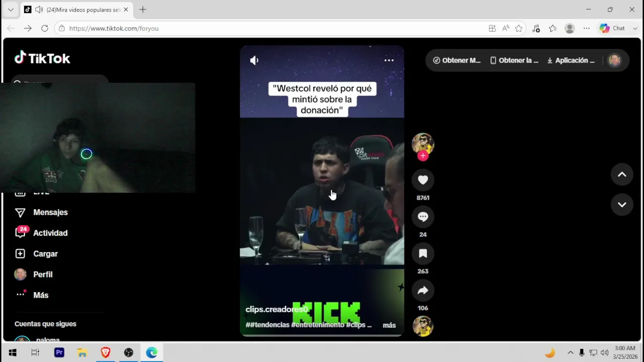Select the TikTok browser tab

point(76,10)
